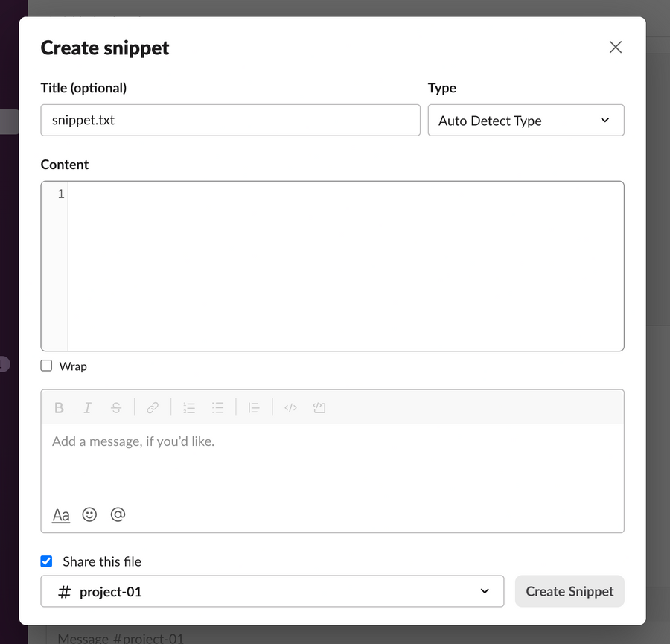Apply bold formatting in the message toolbar
This screenshot has height=644, width=670.
click(59, 407)
